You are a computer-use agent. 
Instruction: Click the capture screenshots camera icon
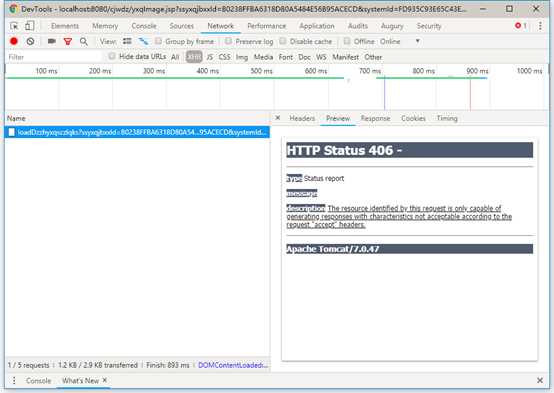[52, 41]
